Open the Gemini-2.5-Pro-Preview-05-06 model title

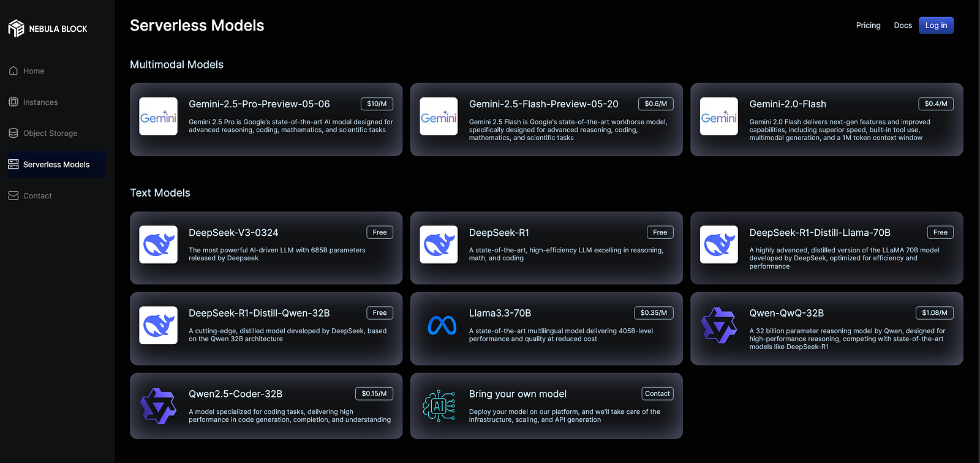259,104
